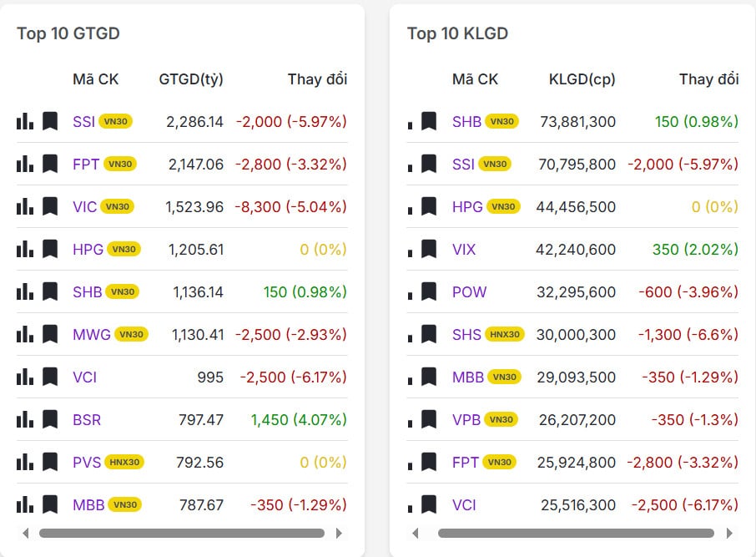Toggle the watchlist bookmark for MWG

(x=49, y=334)
